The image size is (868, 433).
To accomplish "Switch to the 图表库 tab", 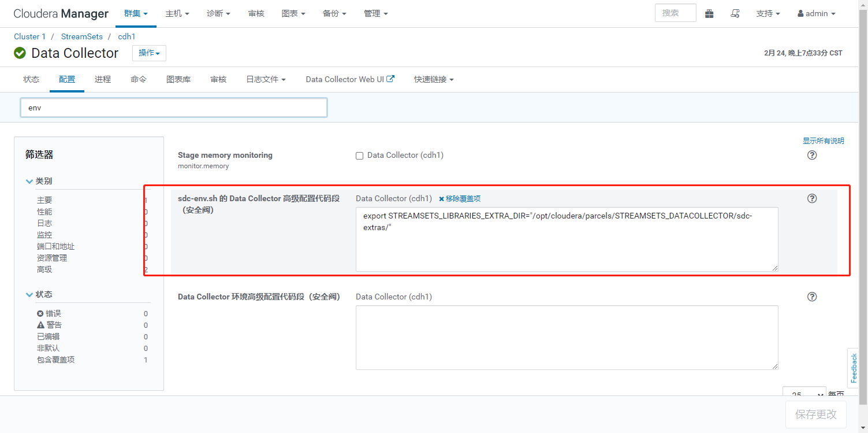I will pos(178,79).
